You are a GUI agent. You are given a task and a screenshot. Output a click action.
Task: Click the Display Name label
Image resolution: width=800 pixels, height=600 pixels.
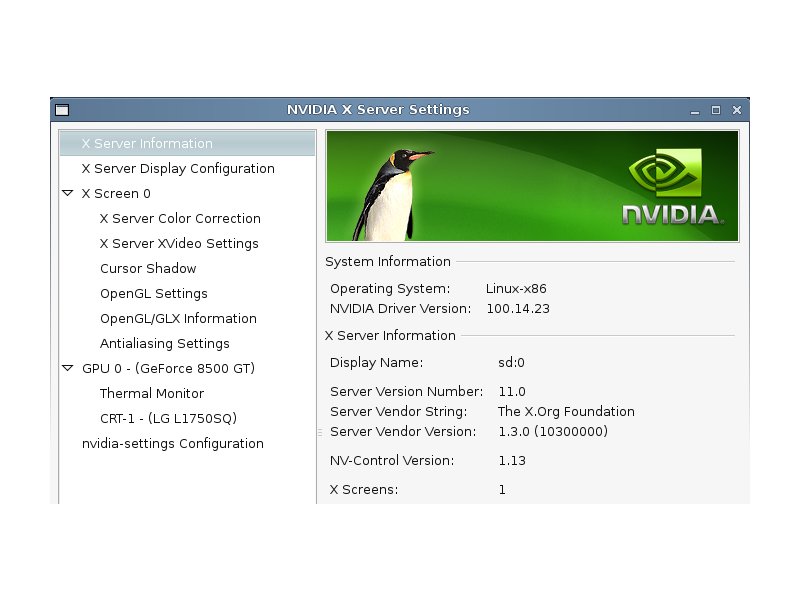click(x=377, y=363)
